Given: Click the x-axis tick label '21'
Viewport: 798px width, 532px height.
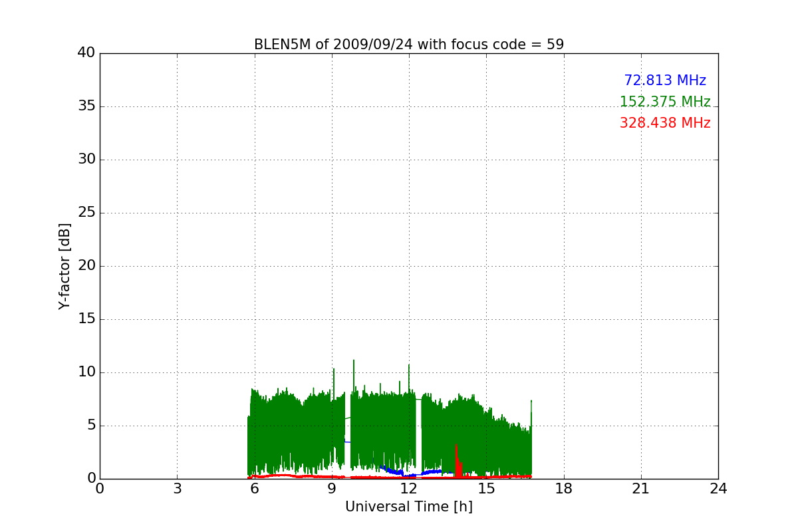Looking at the screenshot, I should coord(641,489).
